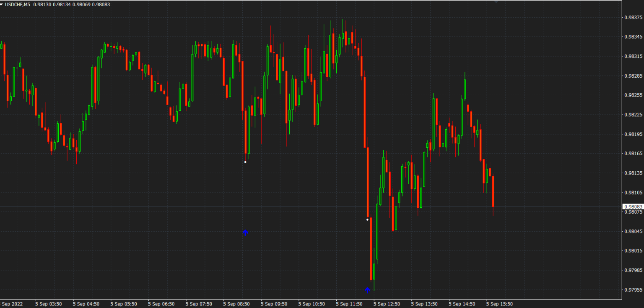Click price scale label 0.98255
644x308 pixels.
click(633, 95)
